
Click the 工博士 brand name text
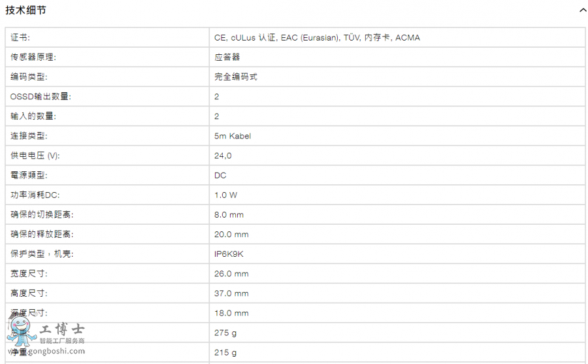pyautogui.click(x=62, y=329)
